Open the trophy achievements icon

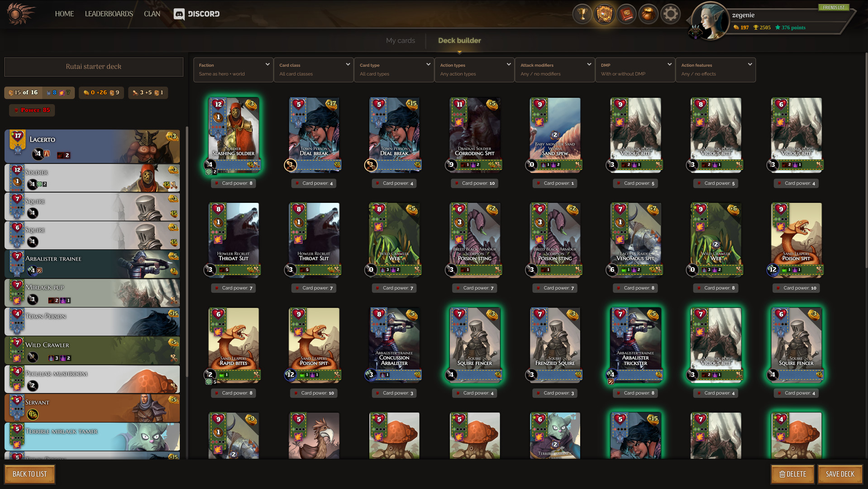tap(582, 14)
